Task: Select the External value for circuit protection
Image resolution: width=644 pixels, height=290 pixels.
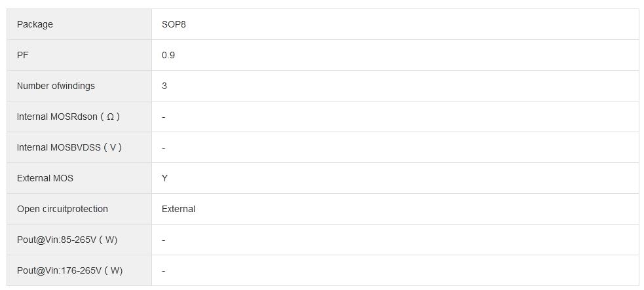Action: click(x=178, y=209)
